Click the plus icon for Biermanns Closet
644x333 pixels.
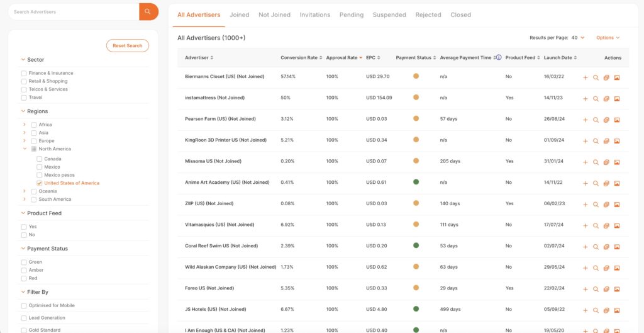[x=585, y=77]
